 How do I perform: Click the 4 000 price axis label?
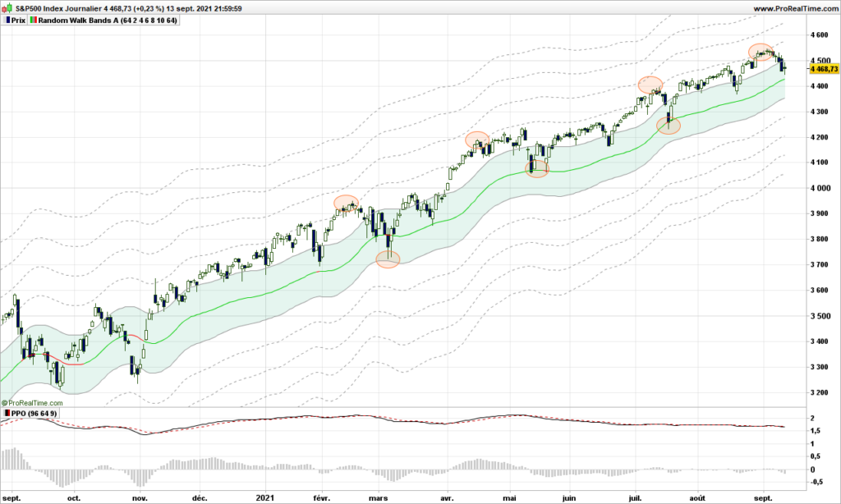point(820,188)
